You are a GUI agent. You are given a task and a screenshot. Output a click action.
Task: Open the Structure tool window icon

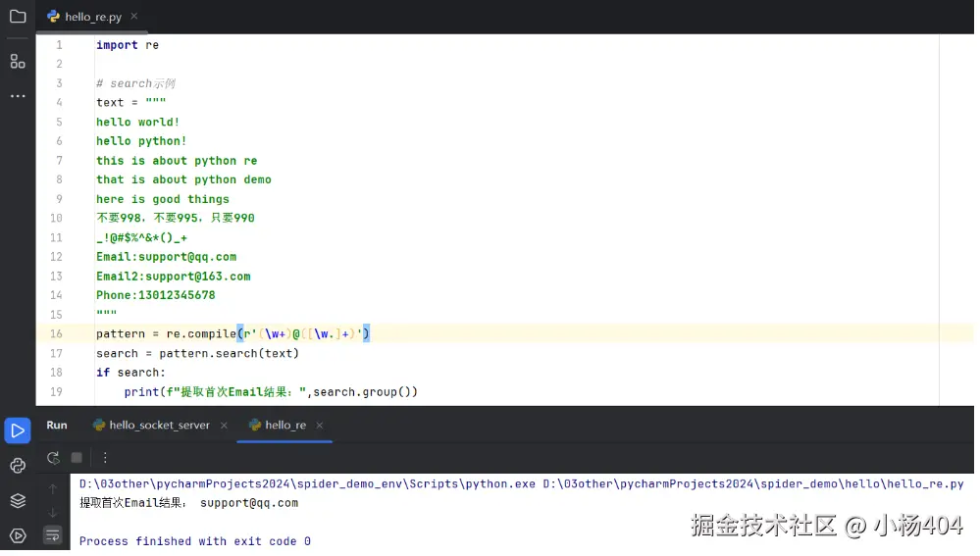coord(18,61)
